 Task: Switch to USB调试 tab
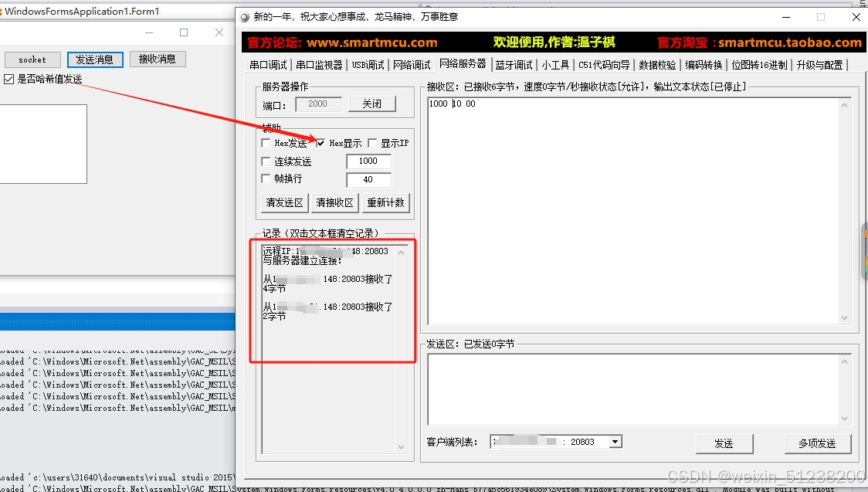click(x=368, y=66)
